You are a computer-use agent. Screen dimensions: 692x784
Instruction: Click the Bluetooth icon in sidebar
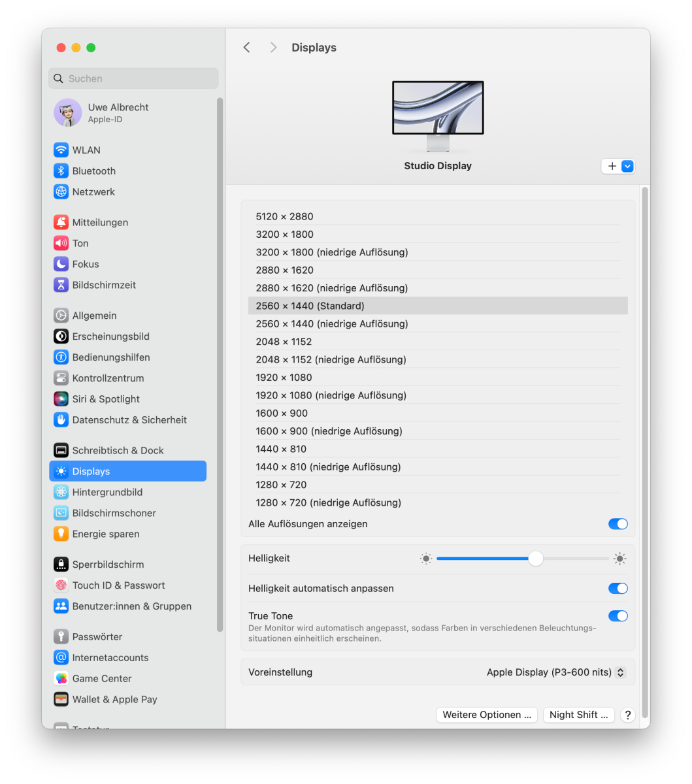(61, 171)
